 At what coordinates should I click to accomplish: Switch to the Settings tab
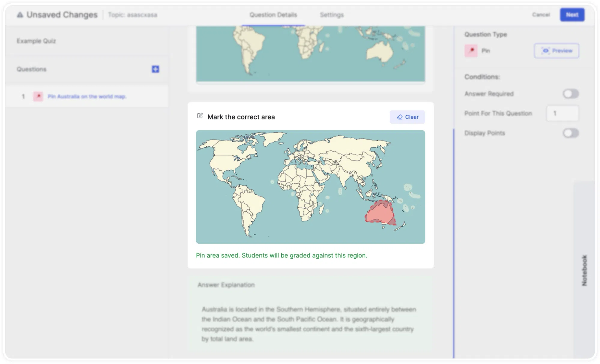click(x=332, y=15)
